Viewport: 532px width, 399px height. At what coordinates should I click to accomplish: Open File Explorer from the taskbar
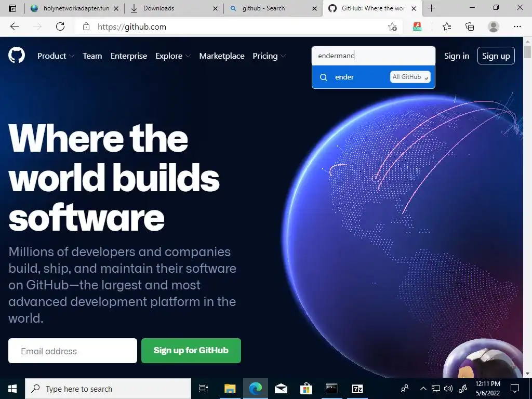(230, 389)
